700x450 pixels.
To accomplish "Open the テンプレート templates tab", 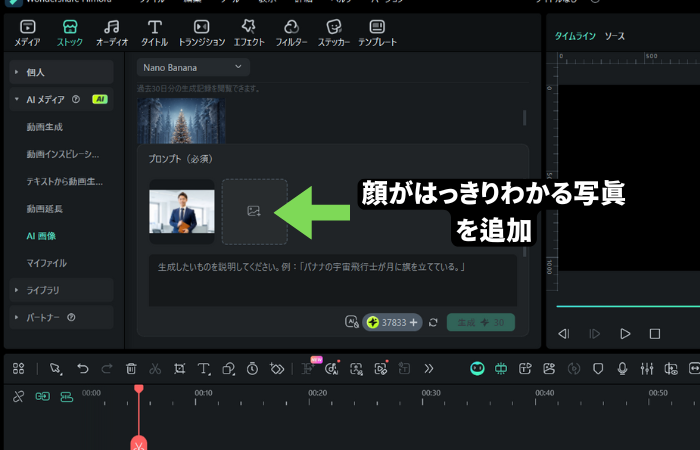I will tap(377, 33).
